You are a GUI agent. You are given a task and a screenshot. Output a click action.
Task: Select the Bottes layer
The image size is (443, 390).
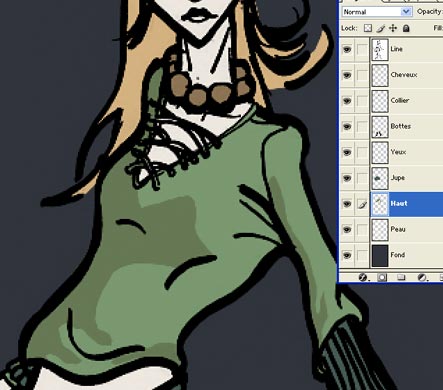pyautogui.click(x=407, y=126)
